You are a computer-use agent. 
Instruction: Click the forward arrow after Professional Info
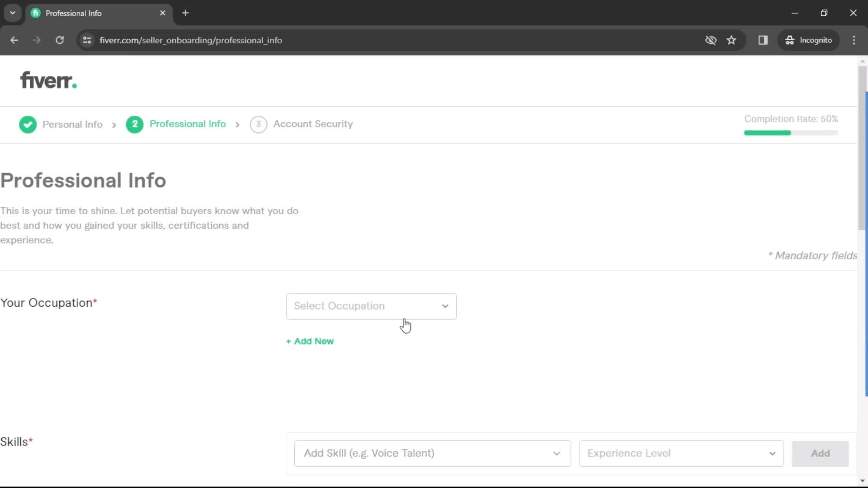click(238, 124)
